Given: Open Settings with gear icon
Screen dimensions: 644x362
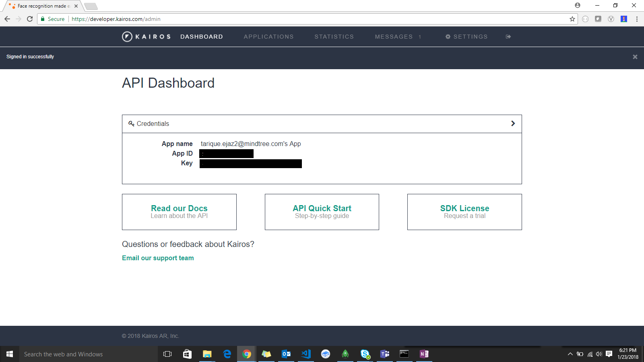Looking at the screenshot, I should (x=466, y=37).
